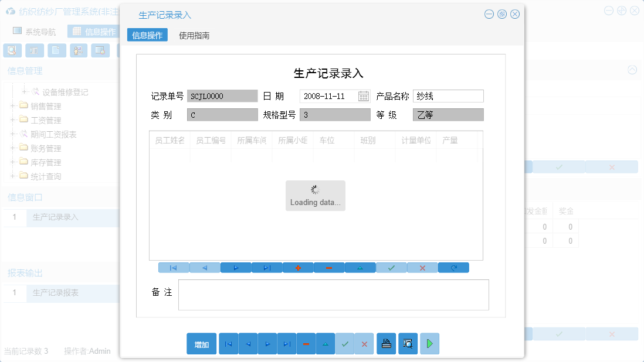The height and width of the screenshot is (362, 644).
Task: Expand the 账务管理 tree node
Action: [13, 148]
